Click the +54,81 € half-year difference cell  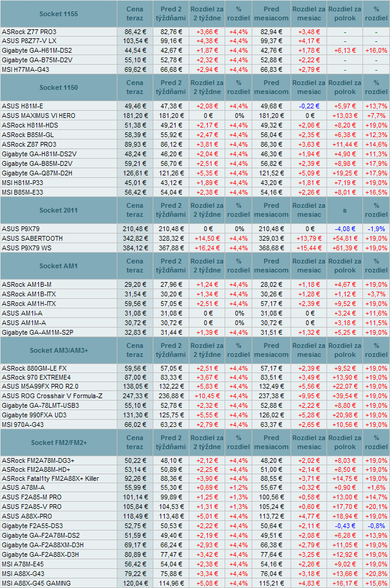(344, 238)
